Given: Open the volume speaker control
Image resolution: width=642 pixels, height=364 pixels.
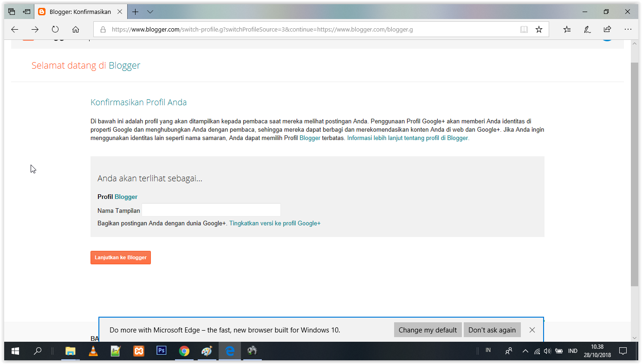Looking at the screenshot, I should click(x=547, y=351).
